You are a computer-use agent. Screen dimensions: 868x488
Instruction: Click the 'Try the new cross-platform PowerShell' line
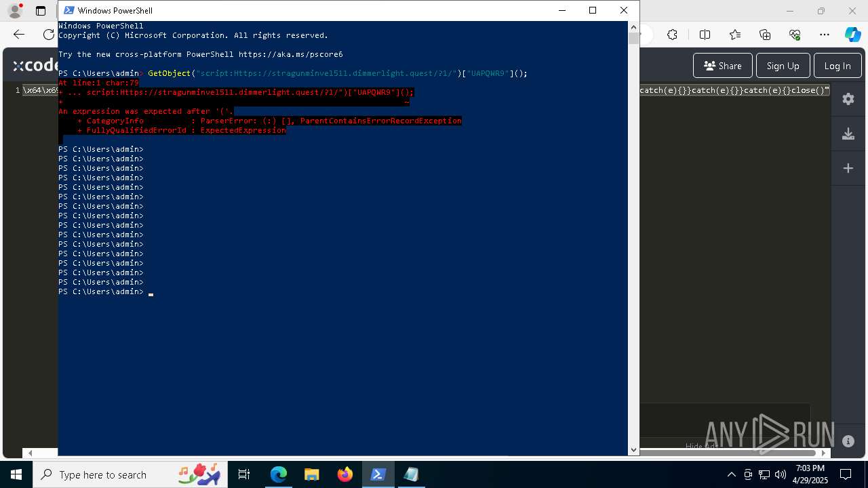click(x=201, y=54)
